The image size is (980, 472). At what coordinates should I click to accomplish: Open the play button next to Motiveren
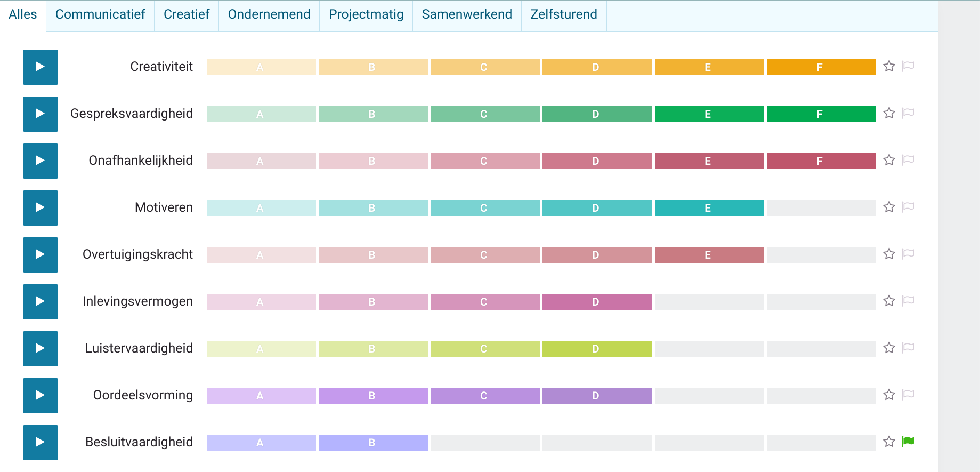coord(40,208)
